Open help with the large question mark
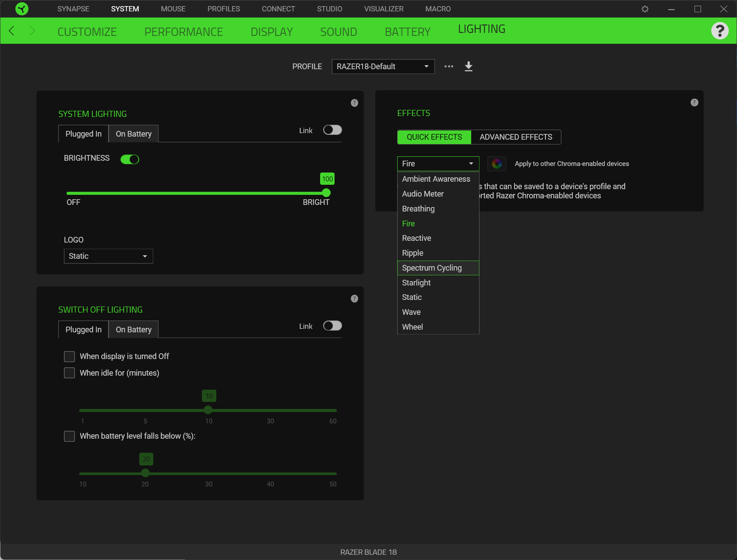The image size is (737, 560). pos(720,31)
